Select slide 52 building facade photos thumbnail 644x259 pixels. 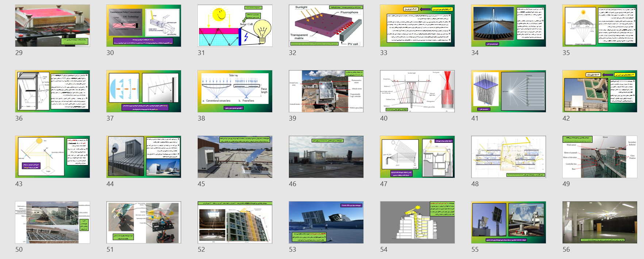pos(235,222)
